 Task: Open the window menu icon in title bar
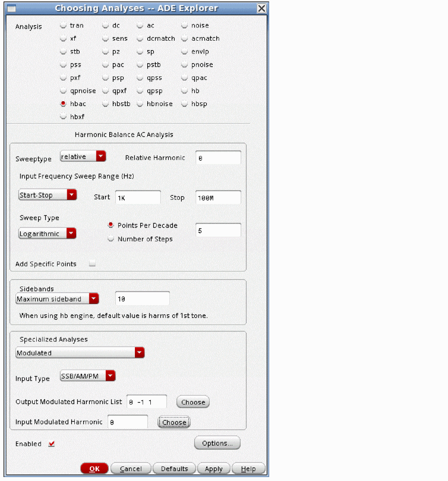[x=11, y=8]
